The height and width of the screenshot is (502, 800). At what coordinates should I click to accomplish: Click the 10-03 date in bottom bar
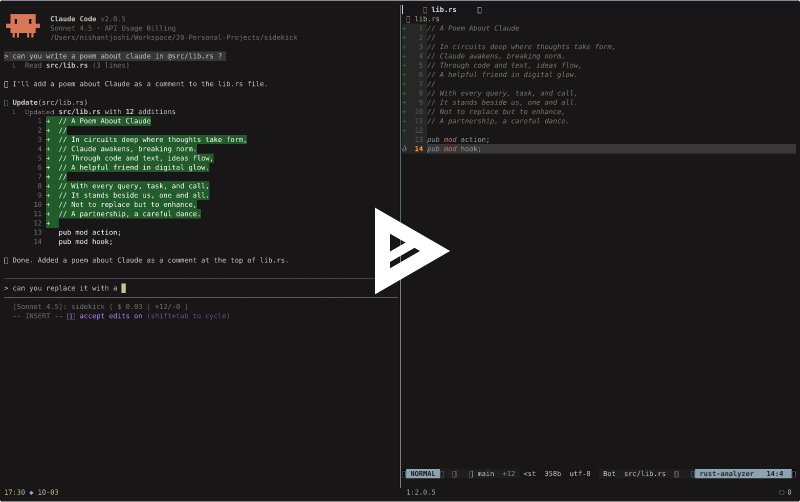click(47, 492)
